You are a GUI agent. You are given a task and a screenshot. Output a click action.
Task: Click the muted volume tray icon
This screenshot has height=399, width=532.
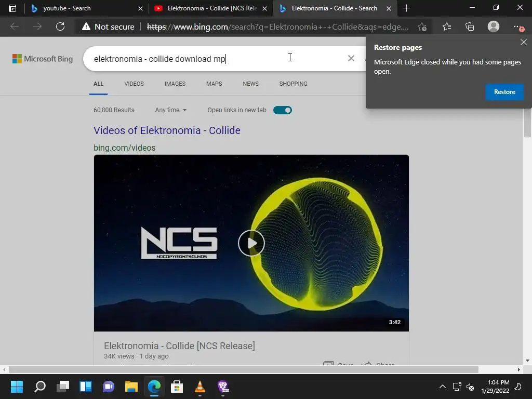470,387
